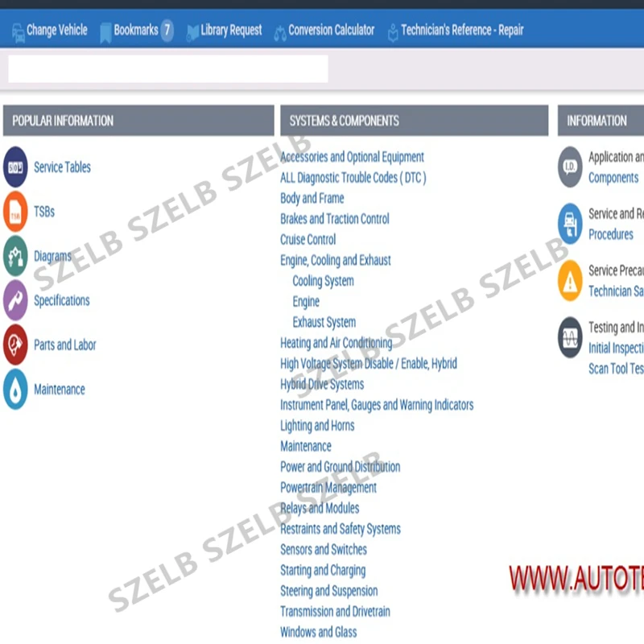Open the Windows and Glass link

point(318,632)
